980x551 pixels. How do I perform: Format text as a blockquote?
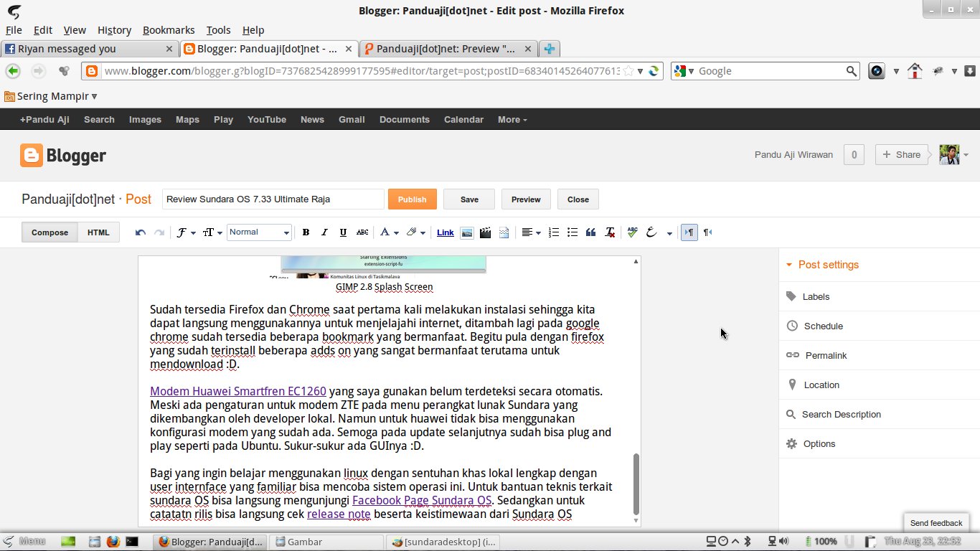pyautogui.click(x=591, y=232)
